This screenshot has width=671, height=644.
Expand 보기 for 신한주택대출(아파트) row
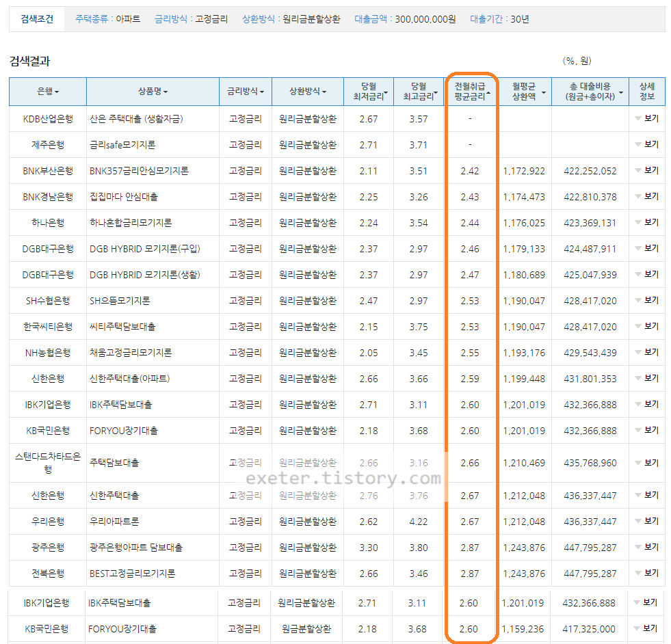[x=647, y=379]
